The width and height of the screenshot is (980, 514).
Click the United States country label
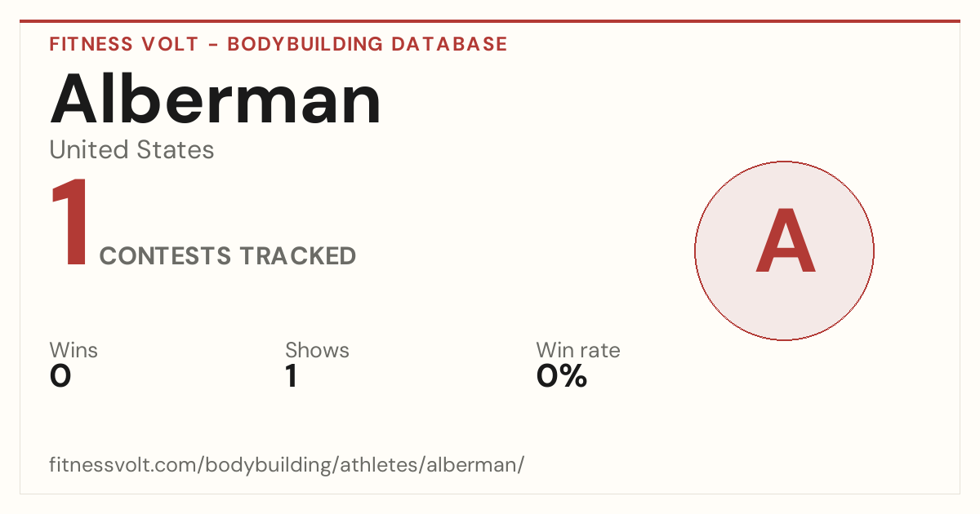132,150
